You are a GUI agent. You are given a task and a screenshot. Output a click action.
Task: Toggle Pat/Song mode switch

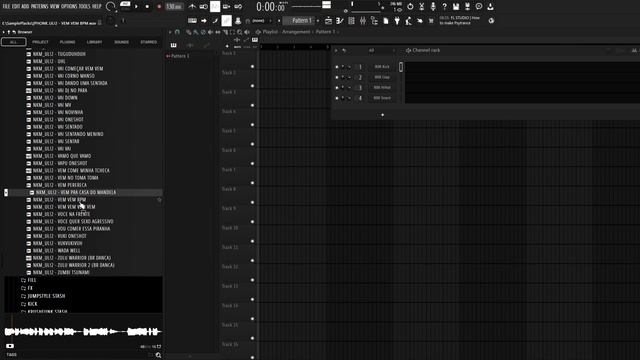pyautogui.click(x=125, y=5)
